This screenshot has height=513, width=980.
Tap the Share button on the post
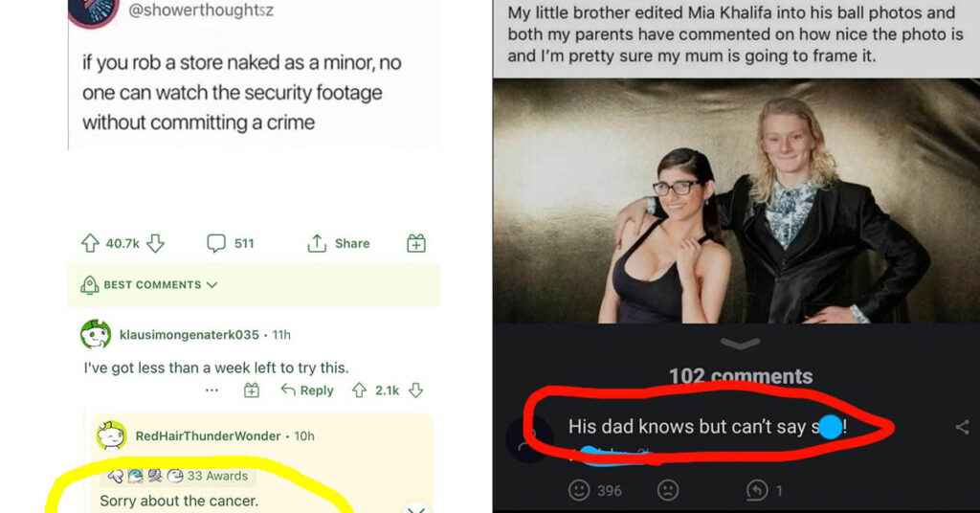[338, 243]
